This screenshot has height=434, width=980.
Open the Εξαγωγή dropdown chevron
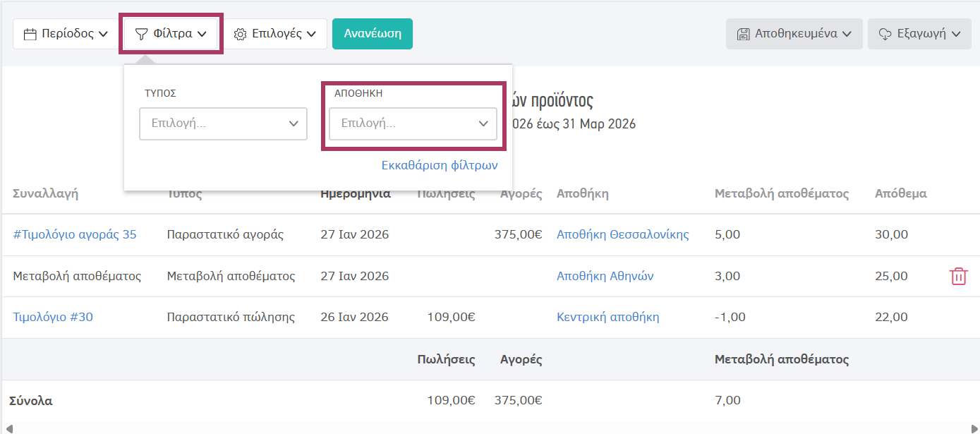click(956, 34)
